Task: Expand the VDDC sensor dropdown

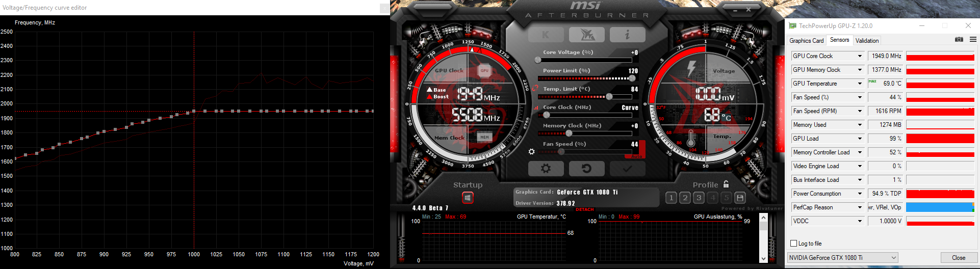Action: (x=860, y=221)
